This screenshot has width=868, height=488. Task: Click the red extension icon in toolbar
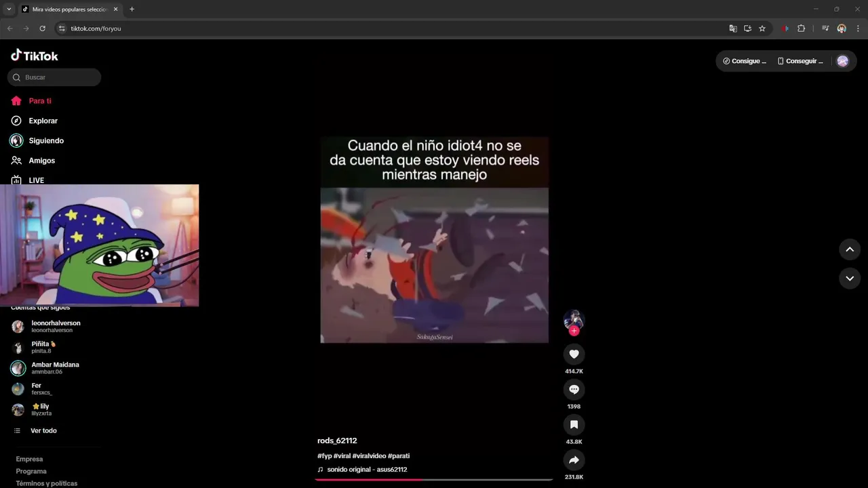pyautogui.click(x=785, y=28)
